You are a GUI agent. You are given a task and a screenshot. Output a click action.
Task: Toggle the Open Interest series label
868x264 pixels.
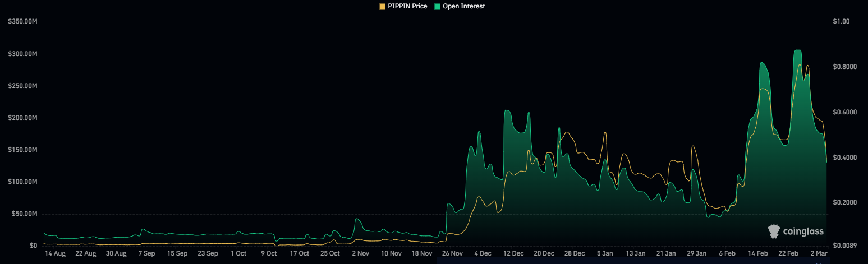[x=463, y=6]
